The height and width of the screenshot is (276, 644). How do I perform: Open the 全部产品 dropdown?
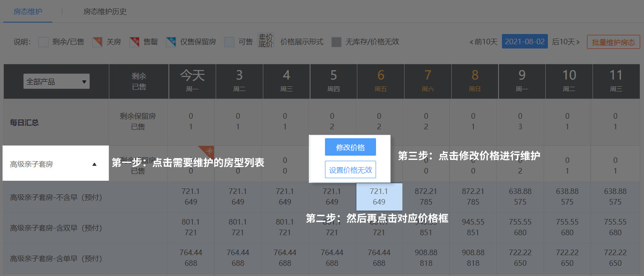point(56,81)
